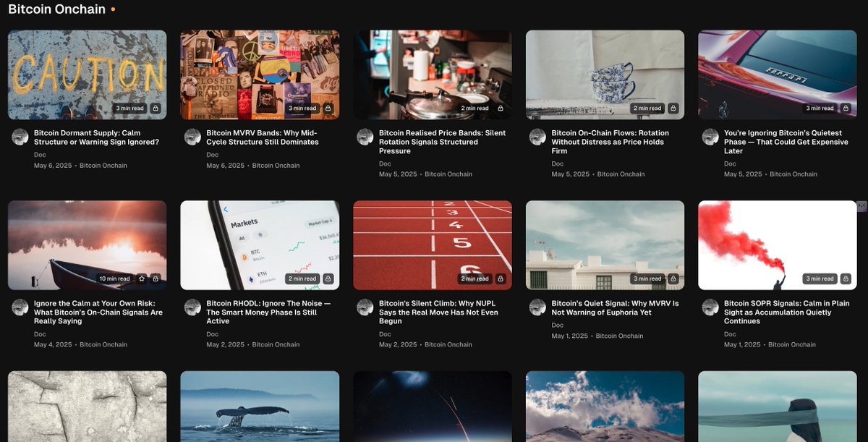
Task: Click Bitcoin Onchain tag under MVRV Bands
Action: [276, 166]
